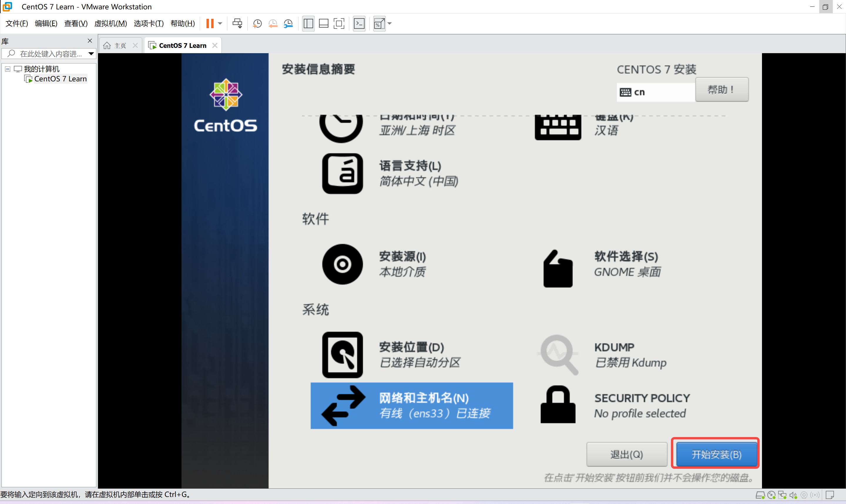Close the CentOS 7 Learn tab
846x504 pixels.
[x=215, y=46]
